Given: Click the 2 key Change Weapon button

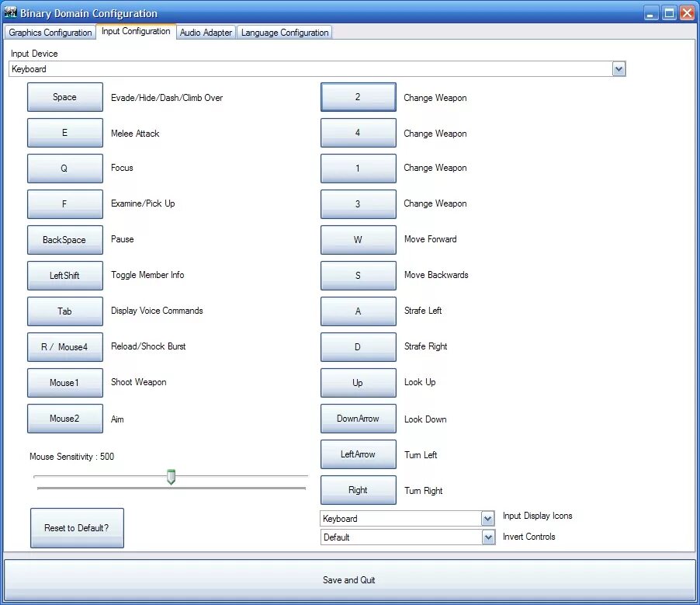Looking at the screenshot, I should pyautogui.click(x=358, y=97).
